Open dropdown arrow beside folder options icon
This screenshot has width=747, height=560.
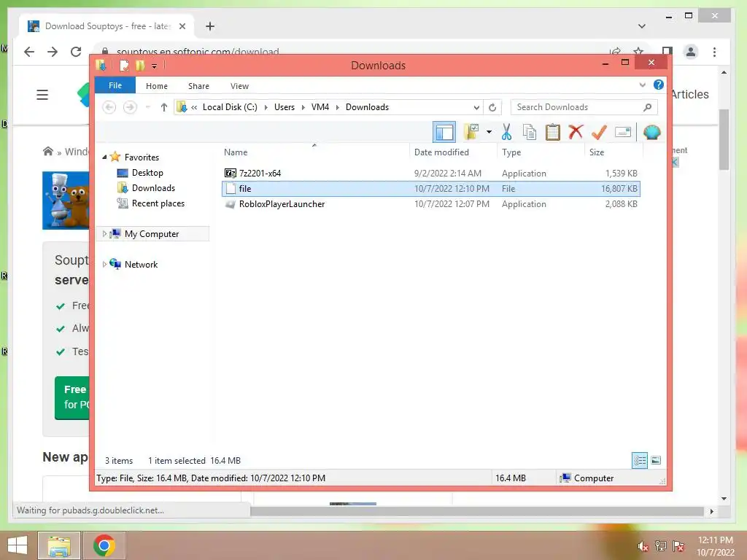click(489, 132)
